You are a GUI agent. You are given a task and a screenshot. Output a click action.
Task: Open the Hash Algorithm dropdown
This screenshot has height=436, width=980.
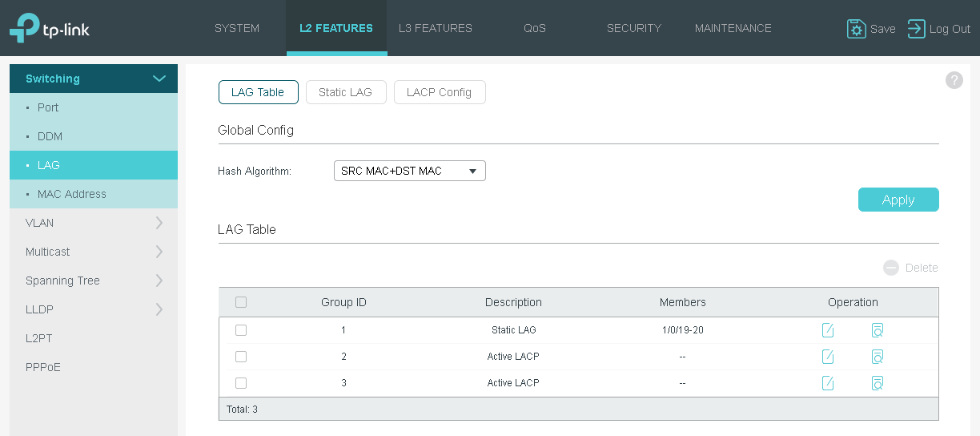tap(409, 171)
